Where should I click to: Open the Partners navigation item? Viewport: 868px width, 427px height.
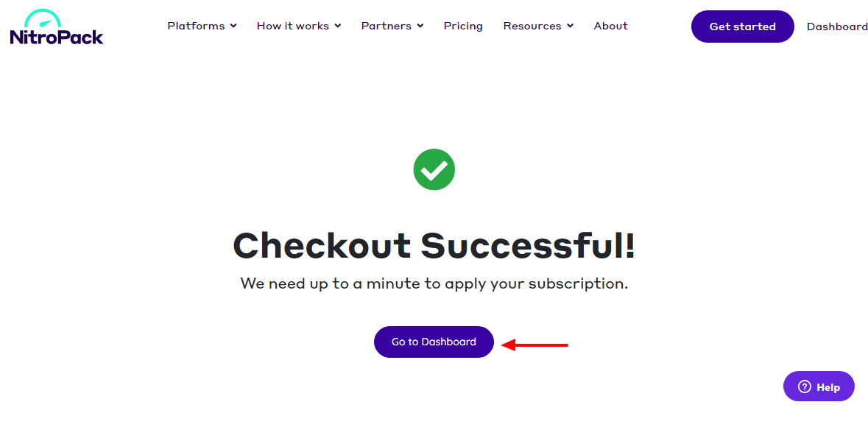[387, 26]
